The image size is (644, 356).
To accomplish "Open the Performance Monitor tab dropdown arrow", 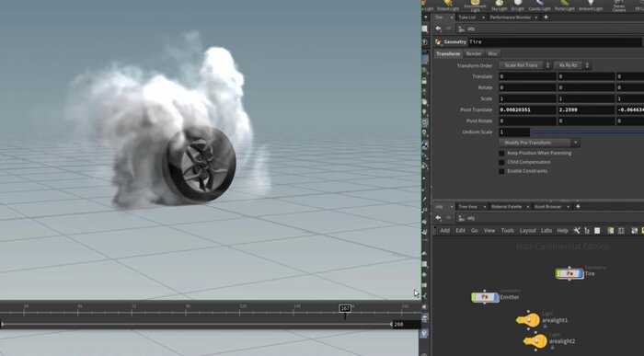I will [535, 17].
